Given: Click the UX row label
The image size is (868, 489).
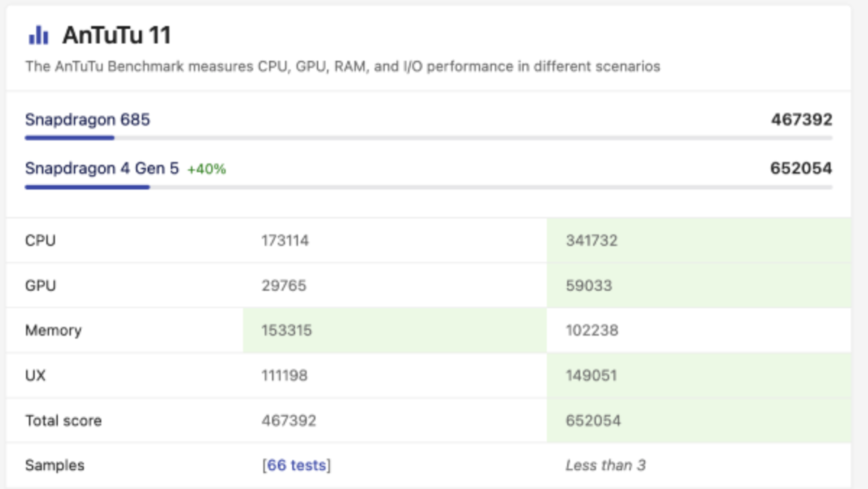Looking at the screenshot, I should [35, 375].
